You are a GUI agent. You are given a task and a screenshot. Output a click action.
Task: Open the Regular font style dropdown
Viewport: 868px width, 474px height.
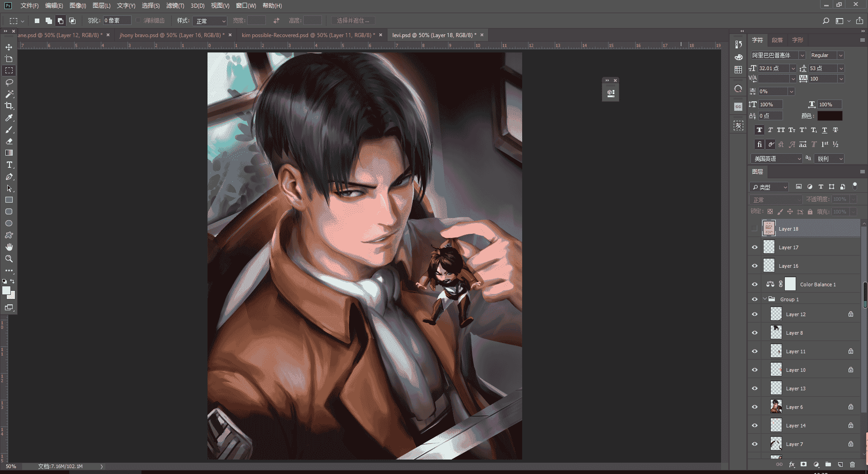pyautogui.click(x=841, y=55)
